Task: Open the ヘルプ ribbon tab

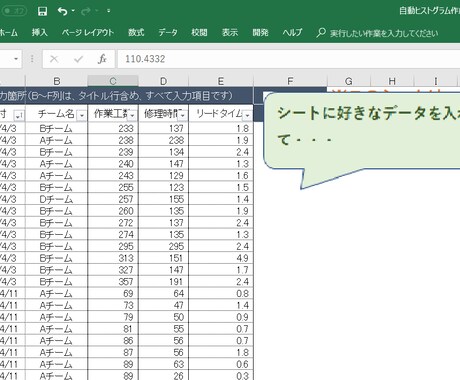Action: click(292, 32)
